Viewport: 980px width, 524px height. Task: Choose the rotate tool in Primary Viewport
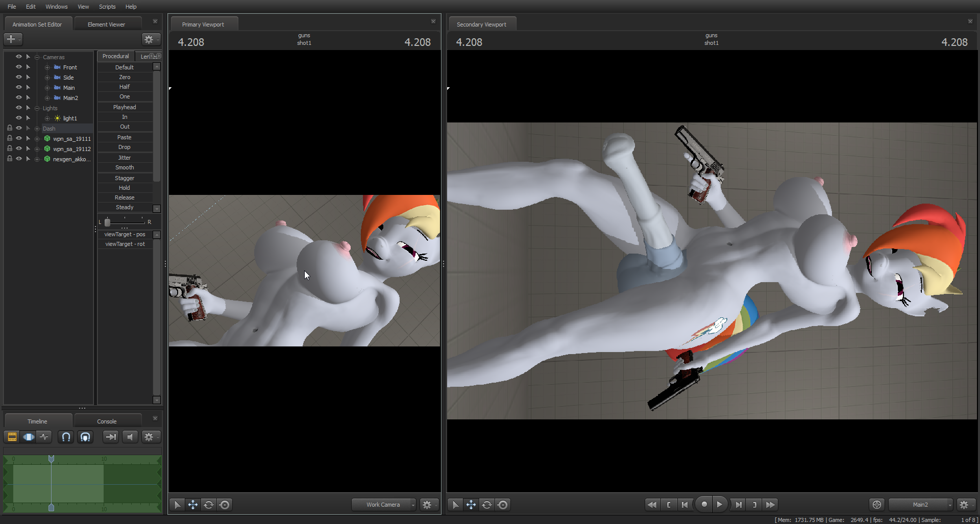(209, 505)
